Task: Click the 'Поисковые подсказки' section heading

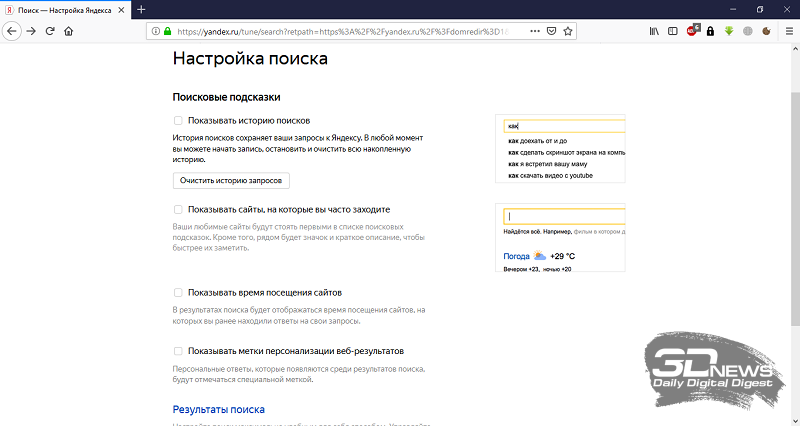Action: click(x=227, y=97)
